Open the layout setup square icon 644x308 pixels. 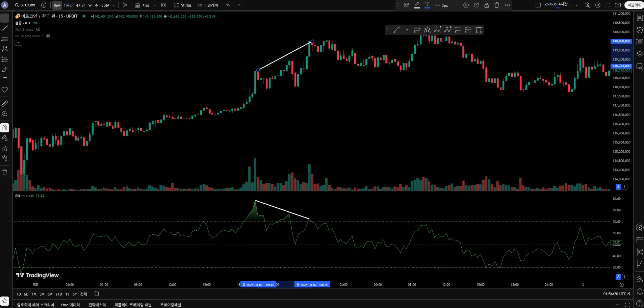[x=538, y=5]
